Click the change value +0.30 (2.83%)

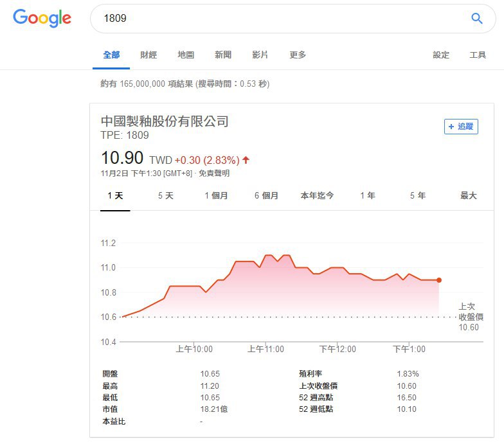pos(207,161)
